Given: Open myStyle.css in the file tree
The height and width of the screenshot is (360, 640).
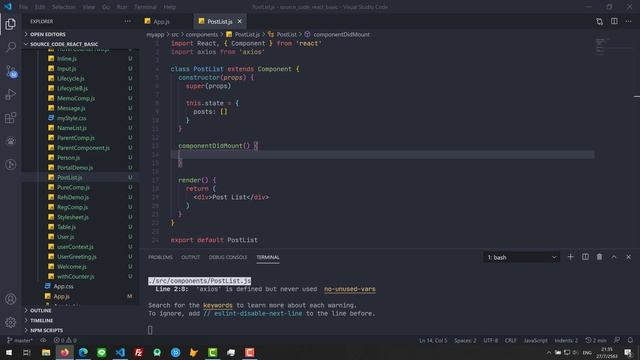Looking at the screenshot, I should coord(71,118).
